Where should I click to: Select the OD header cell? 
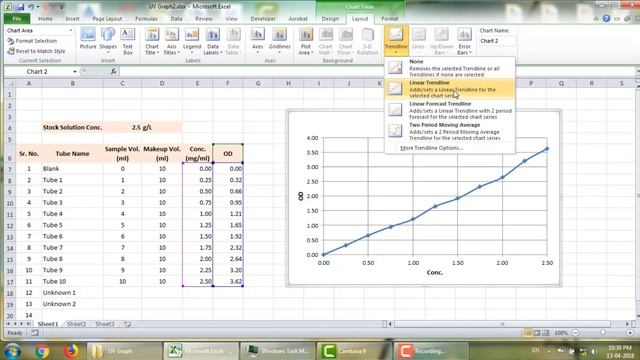228,153
